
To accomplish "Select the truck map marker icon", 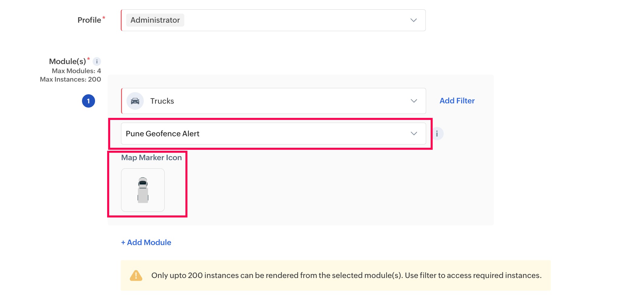I will coord(143,190).
